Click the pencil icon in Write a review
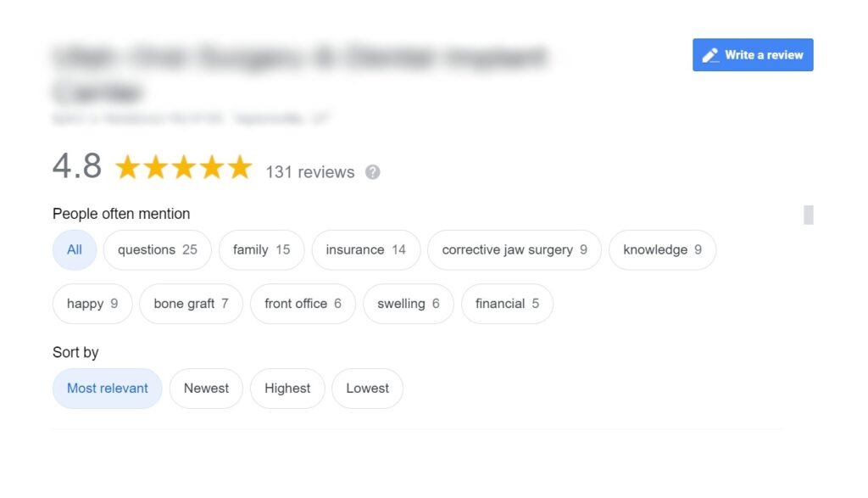868x498 pixels. pyautogui.click(x=711, y=55)
